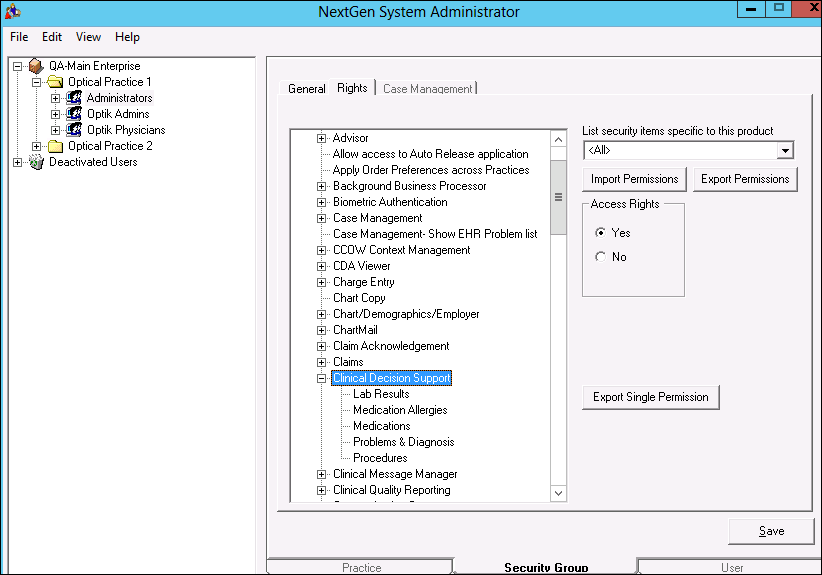
Task: Expand the Optik Admins group node
Action: 55,114
